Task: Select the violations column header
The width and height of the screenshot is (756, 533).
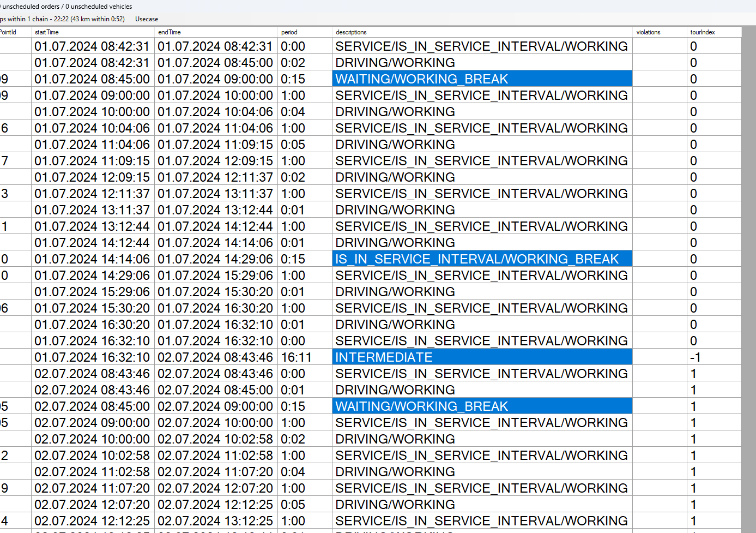Action: (x=648, y=32)
